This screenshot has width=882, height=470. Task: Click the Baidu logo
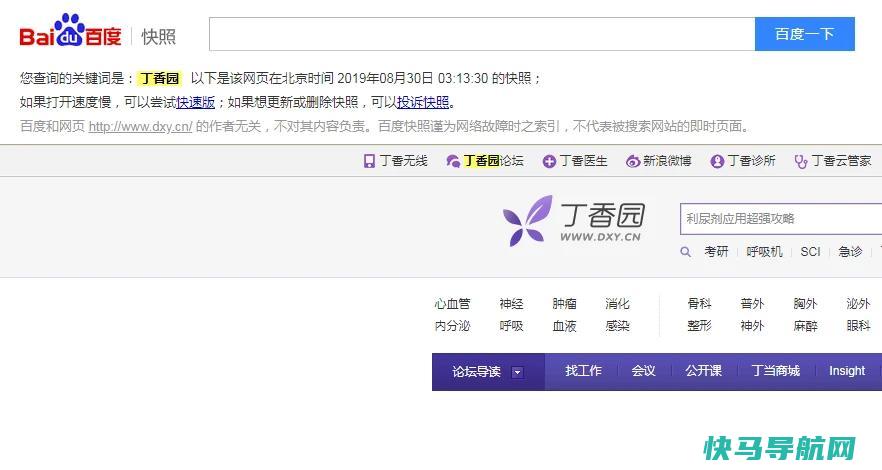[x=70, y=31]
